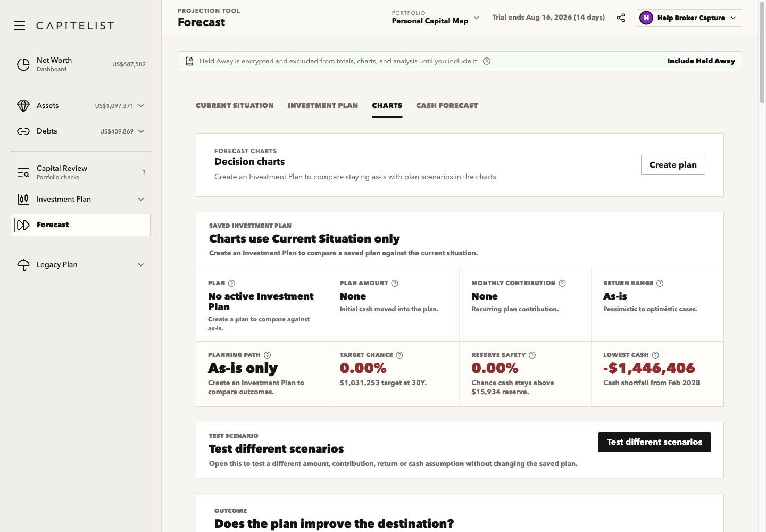Click the Investment Plan candlestick icon

point(23,199)
